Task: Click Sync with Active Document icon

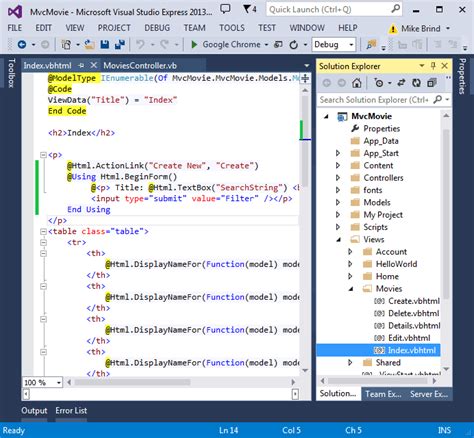Action: [x=401, y=83]
